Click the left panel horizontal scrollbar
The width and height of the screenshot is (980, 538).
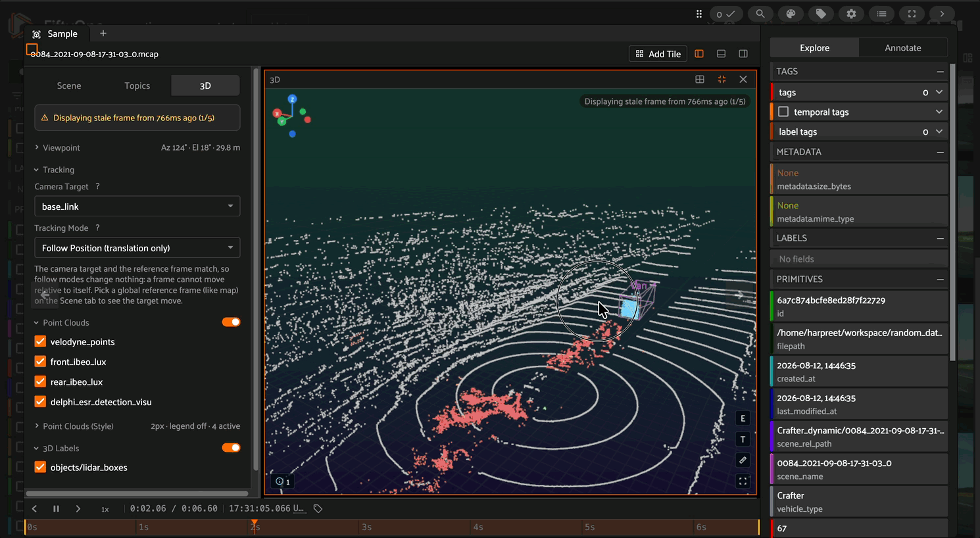137,493
